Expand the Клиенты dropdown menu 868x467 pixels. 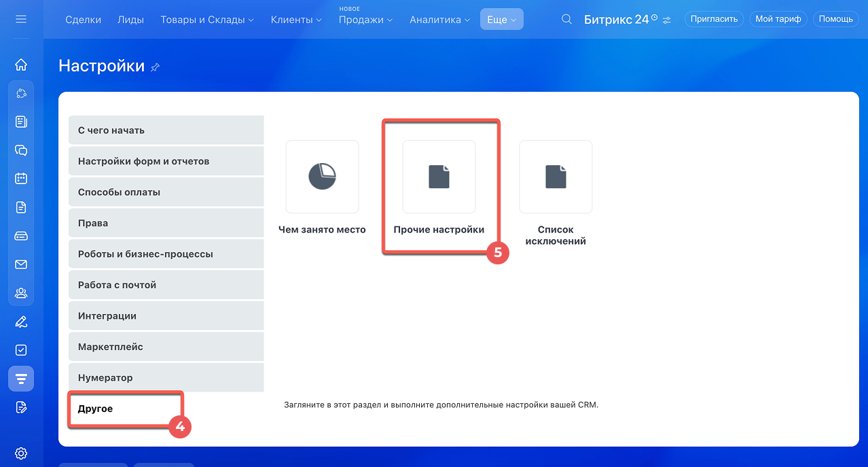click(x=296, y=20)
